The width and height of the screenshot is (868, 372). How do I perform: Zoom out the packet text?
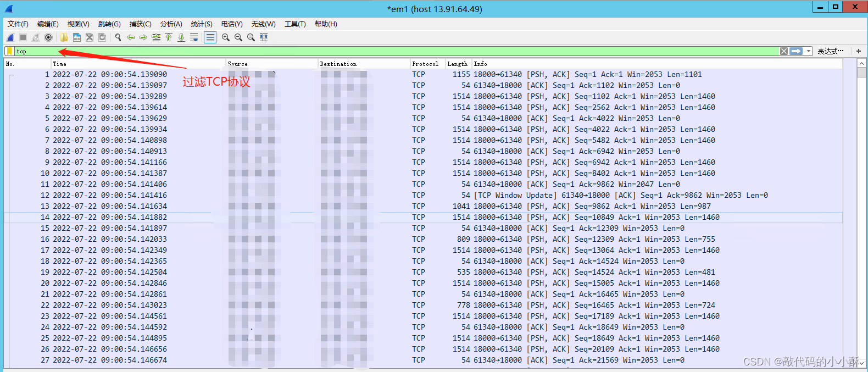click(x=238, y=37)
